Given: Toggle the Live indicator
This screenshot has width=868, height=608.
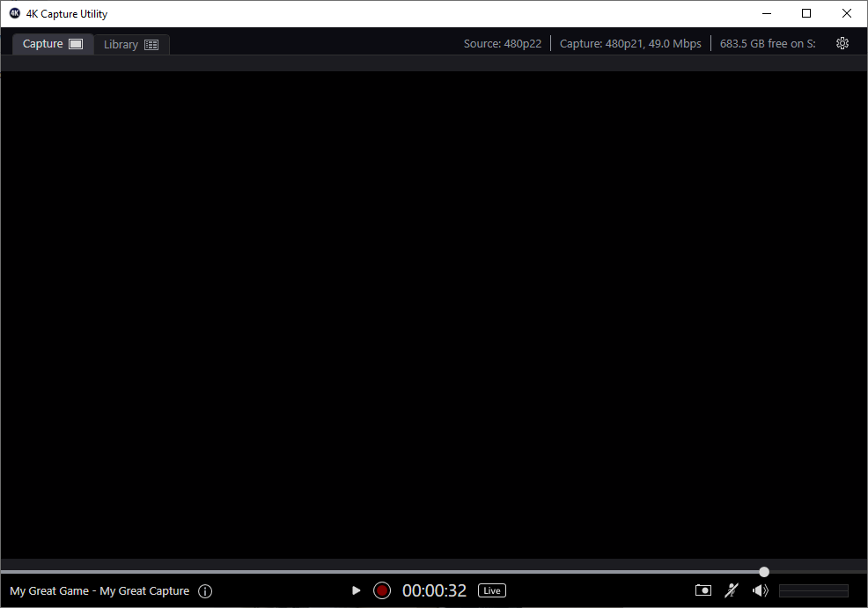Looking at the screenshot, I should [x=491, y=590].
